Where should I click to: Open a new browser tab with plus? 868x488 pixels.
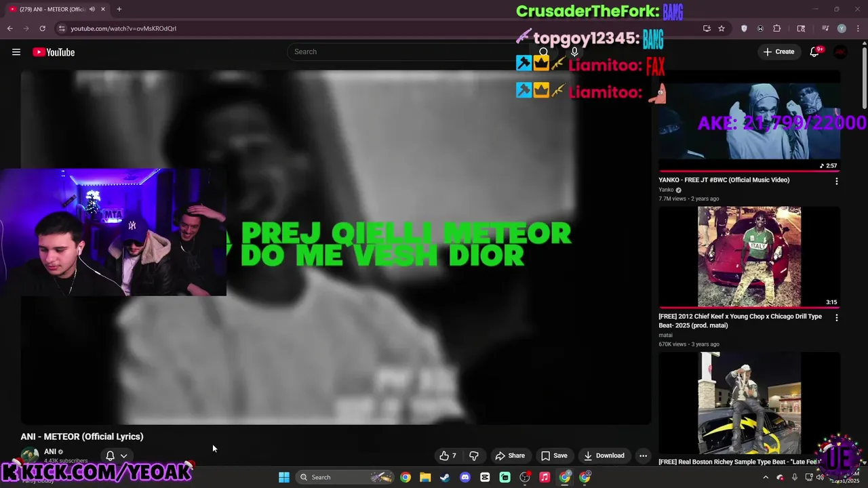point(119,9)
